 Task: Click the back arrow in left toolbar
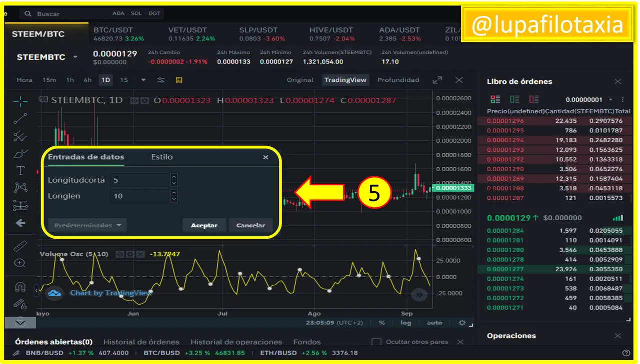[20, 223]
